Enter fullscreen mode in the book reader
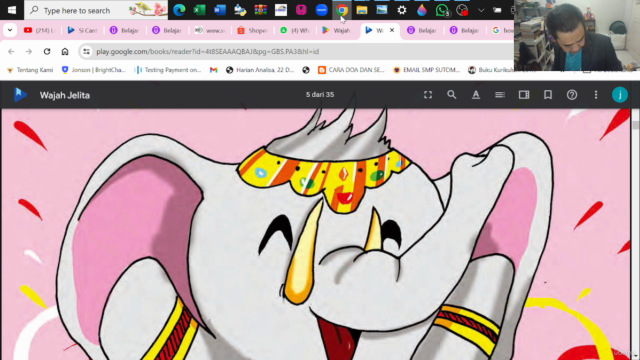 [x=428, y=95]
